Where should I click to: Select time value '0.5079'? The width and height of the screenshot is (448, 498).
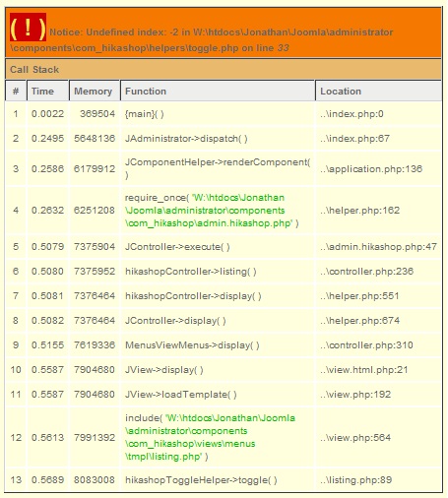tap(47, 247)
